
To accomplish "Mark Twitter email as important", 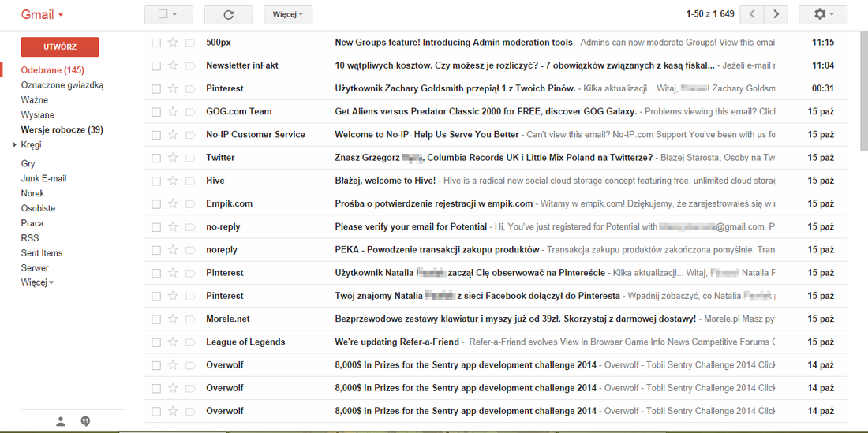I will [190, 158].
